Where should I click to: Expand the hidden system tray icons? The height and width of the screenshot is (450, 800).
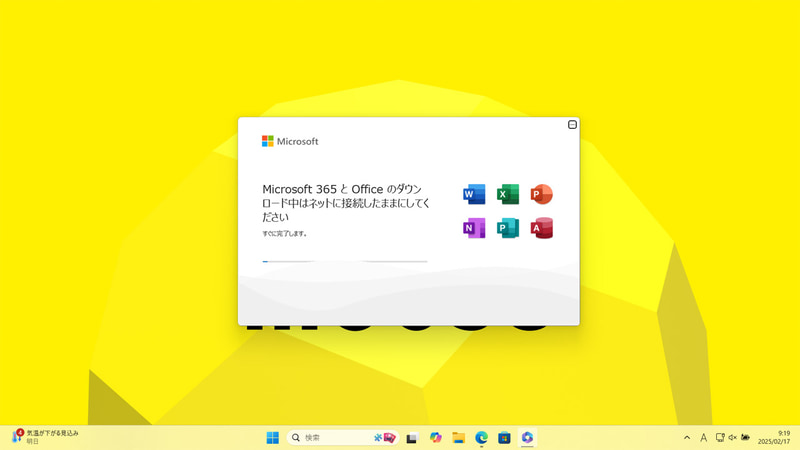[x=687, y=438]
